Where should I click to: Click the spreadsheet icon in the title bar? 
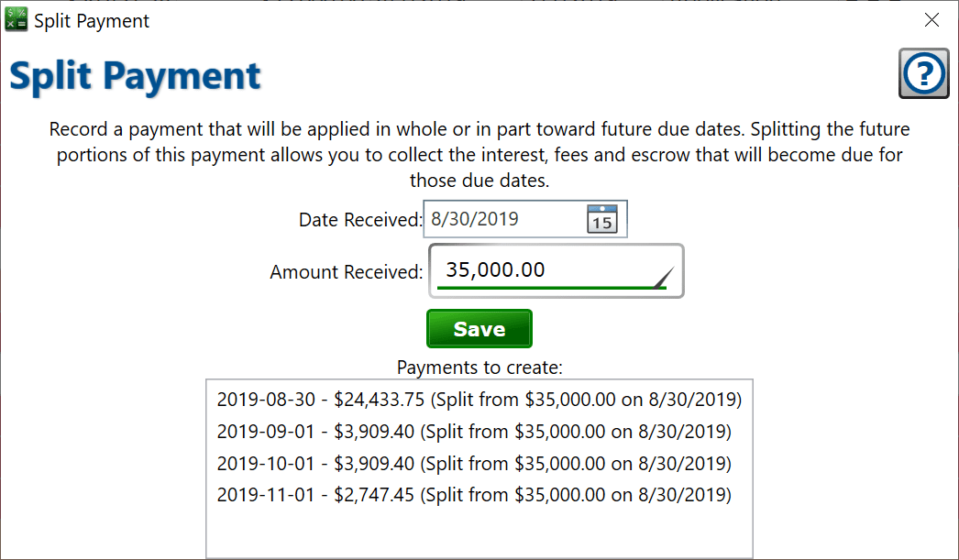[17, 19]
